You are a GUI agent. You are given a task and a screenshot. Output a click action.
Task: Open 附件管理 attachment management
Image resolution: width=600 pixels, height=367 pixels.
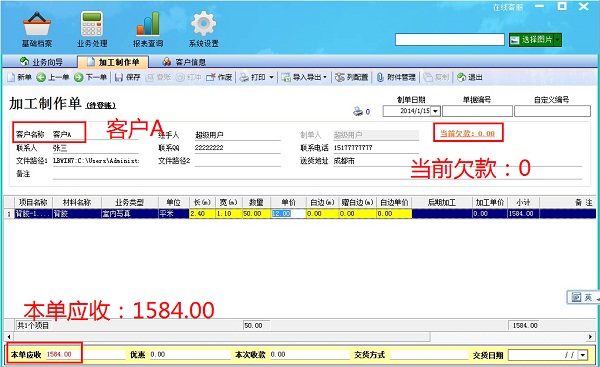396,77
